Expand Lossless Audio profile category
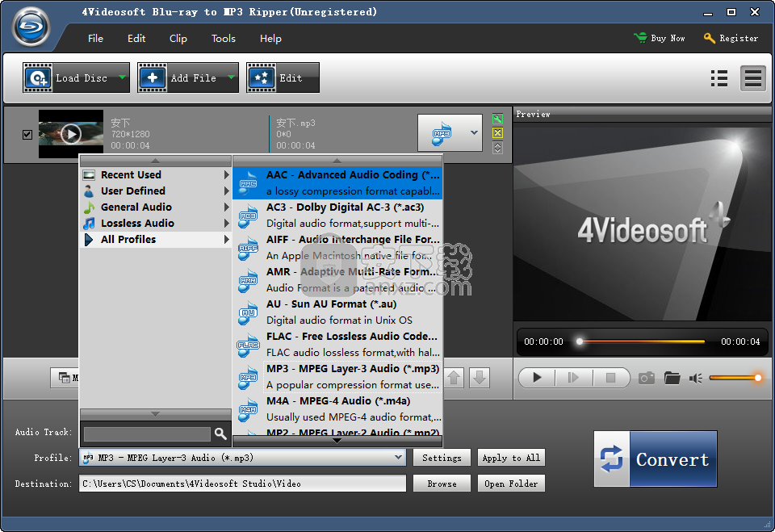This screenshot has height=532, width=775. tap(156, 223)
